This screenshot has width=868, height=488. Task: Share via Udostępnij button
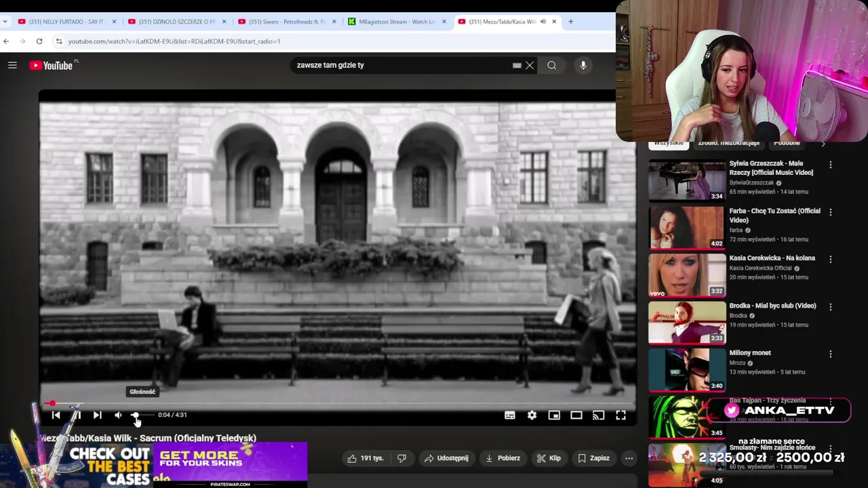pos(447,458)
